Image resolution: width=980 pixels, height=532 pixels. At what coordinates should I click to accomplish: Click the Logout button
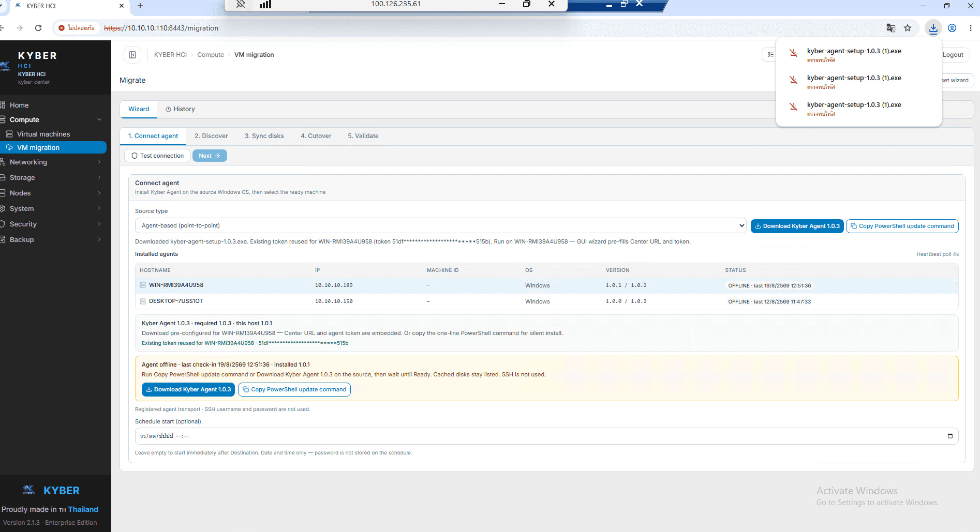[953, 55]
